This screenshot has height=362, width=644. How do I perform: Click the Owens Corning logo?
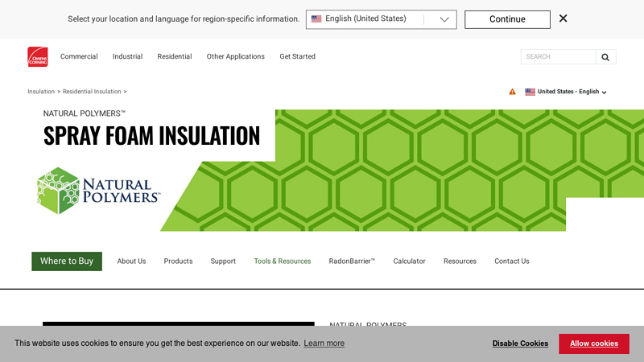click(37, 56)
